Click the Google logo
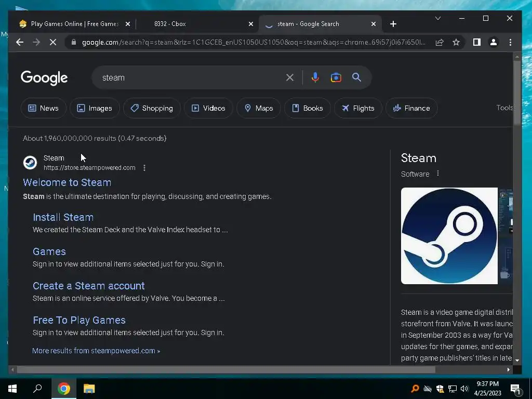Screen dimensions: 532x399 point(44,78)
